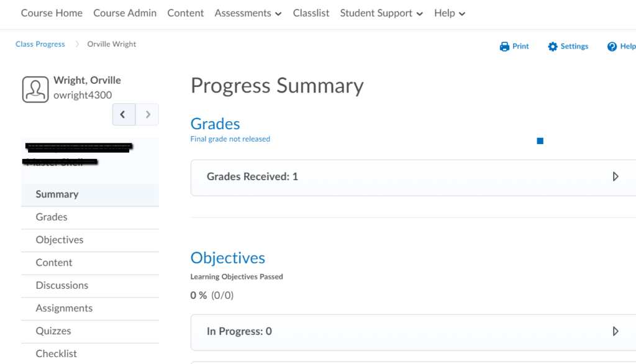Click the Content navbar item
Image resolution: width=636 pixels, height=364 pixels.
click(x=185, y=13)
